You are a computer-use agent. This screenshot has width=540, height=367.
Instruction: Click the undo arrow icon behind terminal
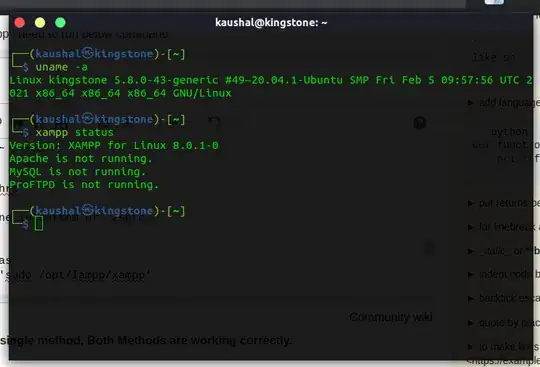214,122
